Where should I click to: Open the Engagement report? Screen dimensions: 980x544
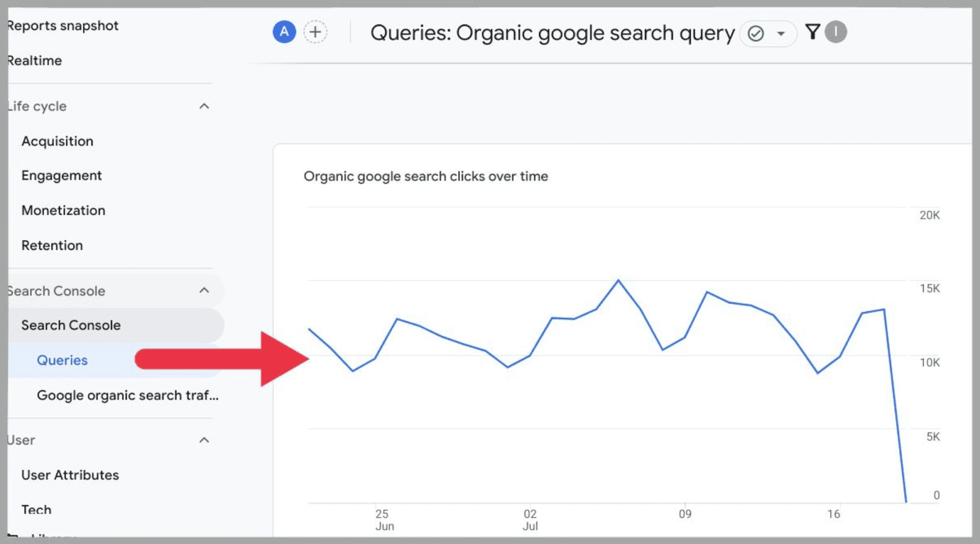pyautogui.click(x=61, y=175)
